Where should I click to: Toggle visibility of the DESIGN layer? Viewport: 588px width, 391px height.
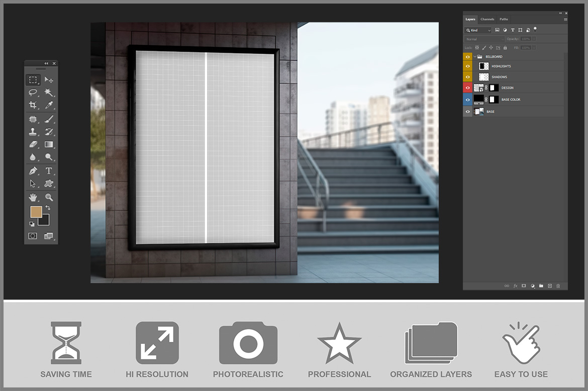coord(468,88)
